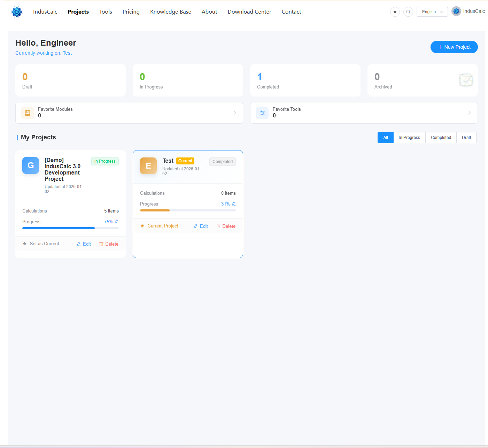Switch to the Completed filter
This screenshot has width=488, height=448.
point(441,137)
